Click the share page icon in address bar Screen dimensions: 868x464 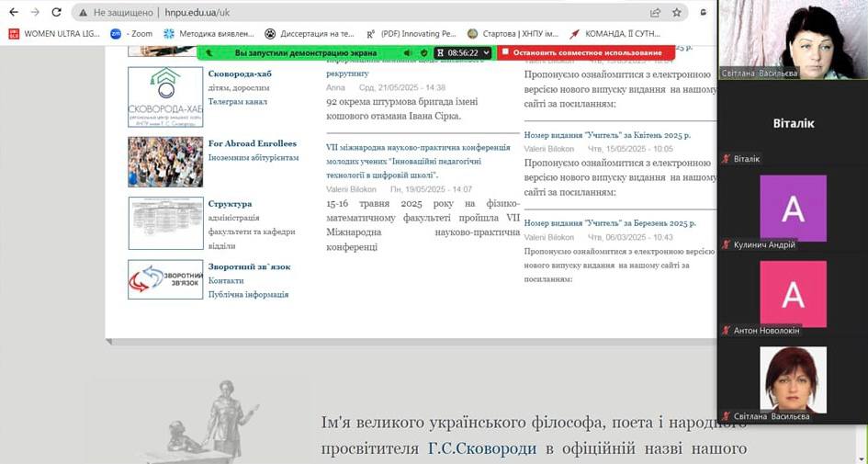pyautogui.click(x=655, y=13)
